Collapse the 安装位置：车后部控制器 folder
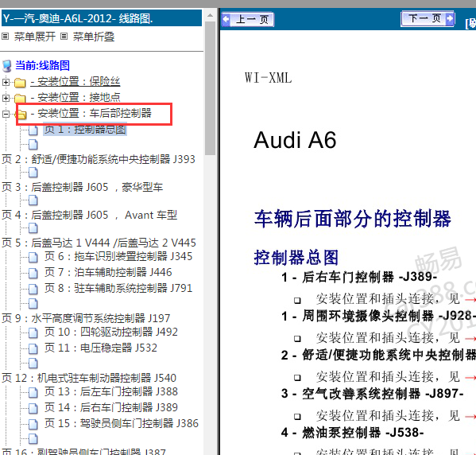Screen dimensions: 476x455 coord(6,114)
